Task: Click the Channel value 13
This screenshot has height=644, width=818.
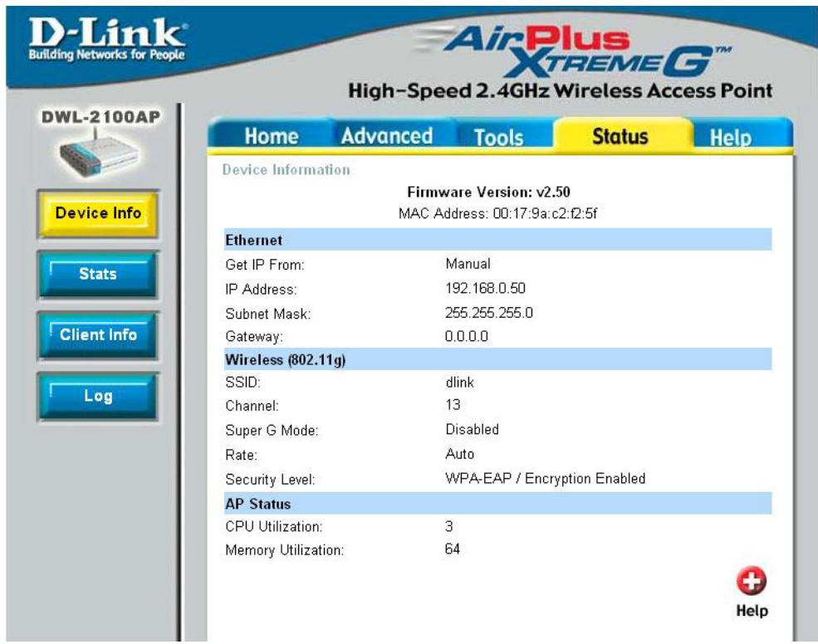Action: click(x=453, y=405)
